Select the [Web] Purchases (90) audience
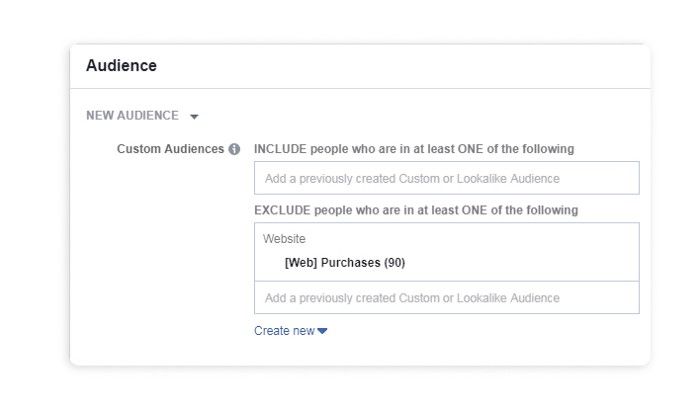Viewport: 700px width, 409px height. (x=344, y=263)
